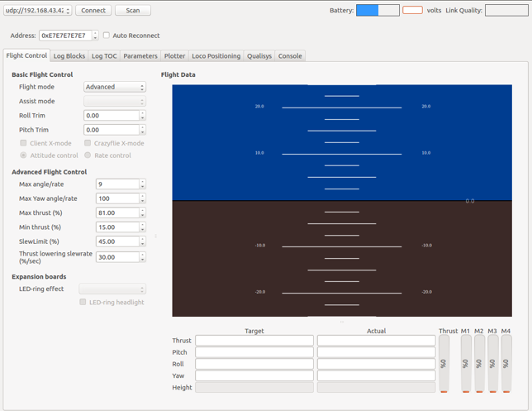This screenshot has height=411, width=532.
Task: Select the Attitude control radio button
Action: click(x=23, y=155)
